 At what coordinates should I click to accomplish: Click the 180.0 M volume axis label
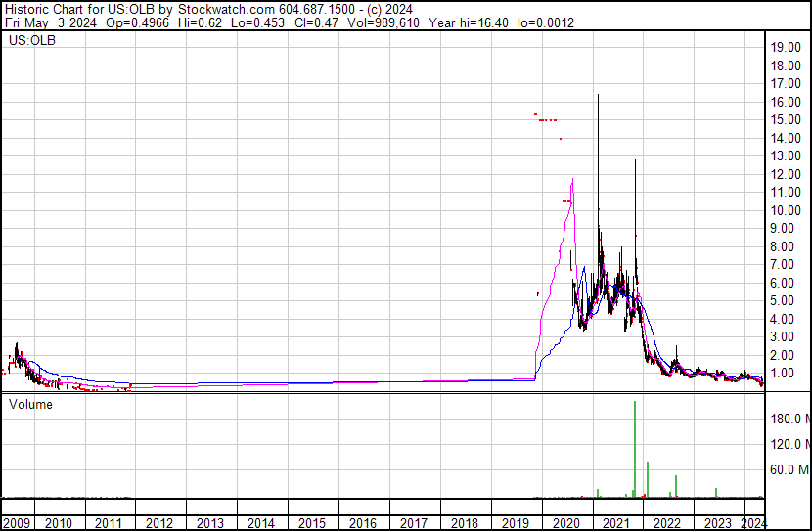pos(789,419)
